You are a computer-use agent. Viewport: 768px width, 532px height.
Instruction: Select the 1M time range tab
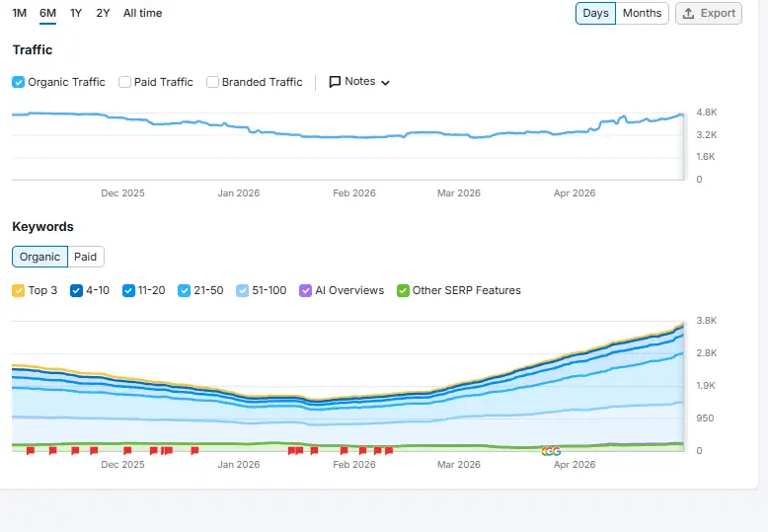tap(19, 13)
